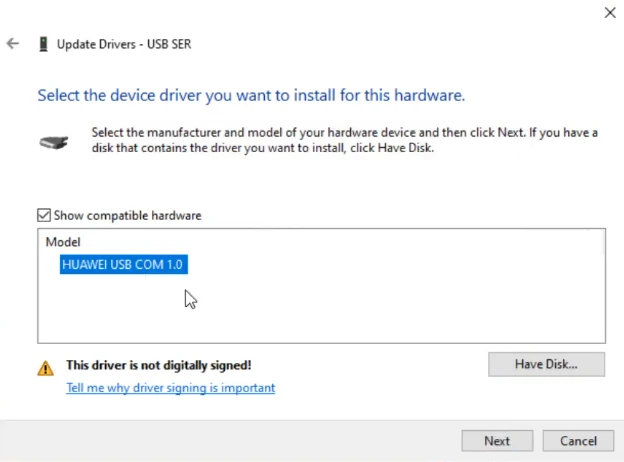Click the Model column header
The image size is (624, 462).
coord(63,242)
